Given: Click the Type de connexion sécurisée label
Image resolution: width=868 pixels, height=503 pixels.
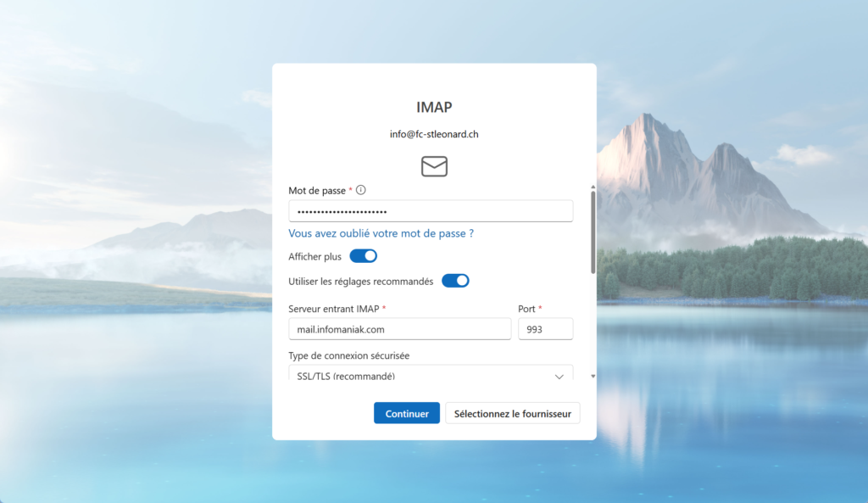Looking at the screenshot, I should 348,355.
